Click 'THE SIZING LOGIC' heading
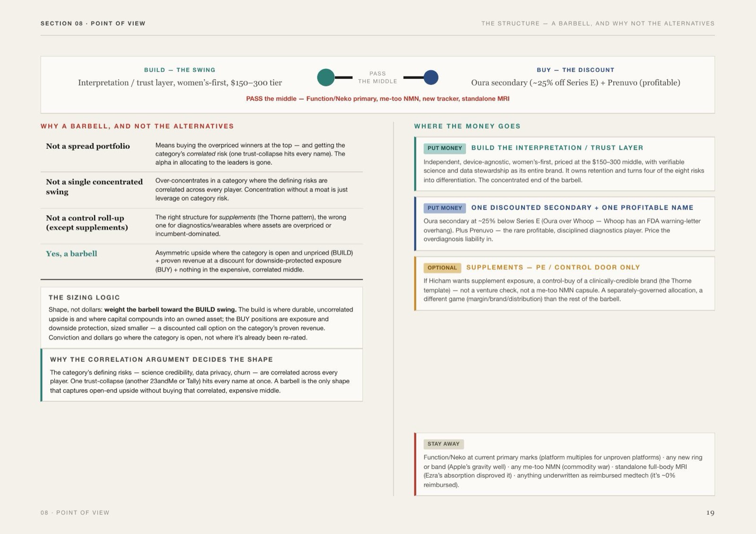 click(x=84, y=297)
